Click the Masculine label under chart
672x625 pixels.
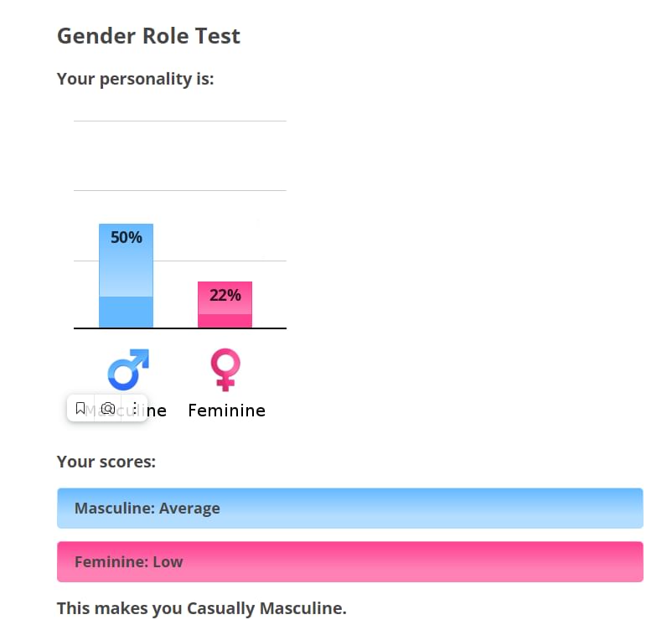(157, 411)
